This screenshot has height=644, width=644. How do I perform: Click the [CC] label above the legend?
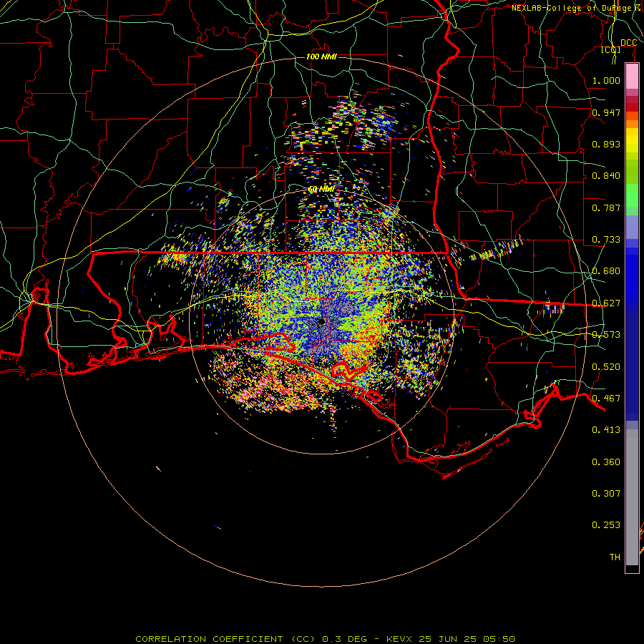pyautogui.click(x=611, y=49)
